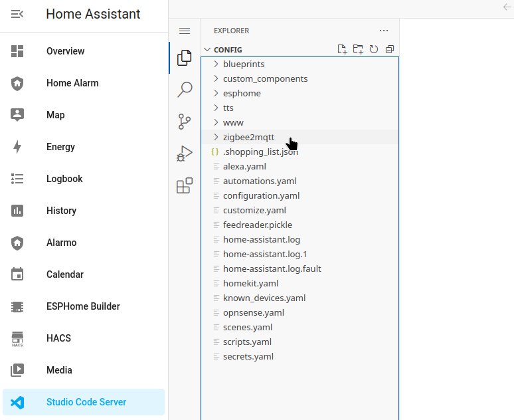The width and height of the screenshot is (514, 420).
Task: Collapse all folders in the explorer
Action: coord(390,50)
